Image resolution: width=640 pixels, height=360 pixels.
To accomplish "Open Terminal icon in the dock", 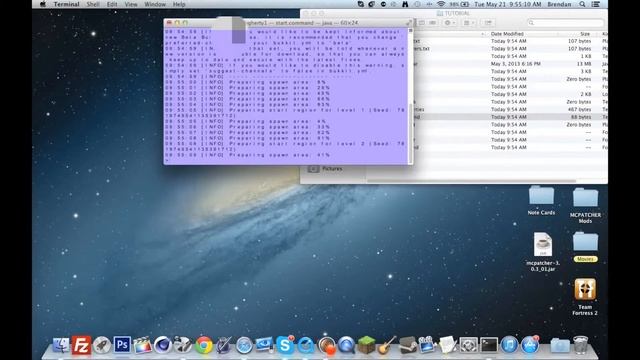I will tap(489, 345).
